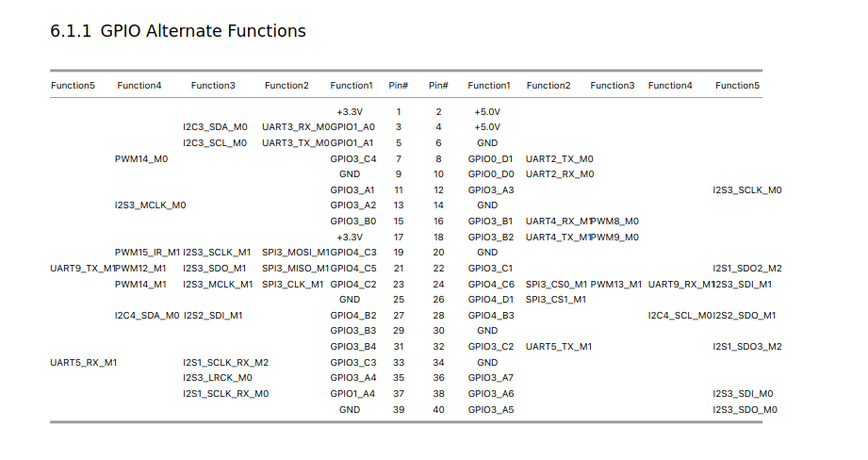Select the GPIO3_C4 cell
The image size is (868, 460).
coord(353,159)
